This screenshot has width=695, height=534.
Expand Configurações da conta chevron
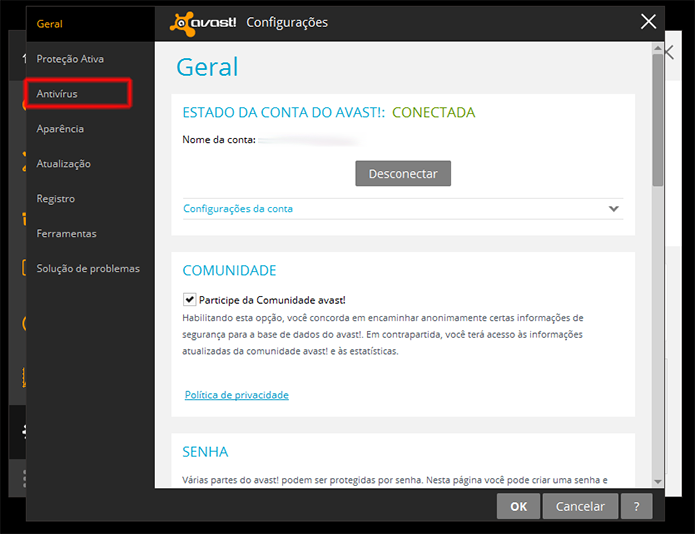(613, 209)
